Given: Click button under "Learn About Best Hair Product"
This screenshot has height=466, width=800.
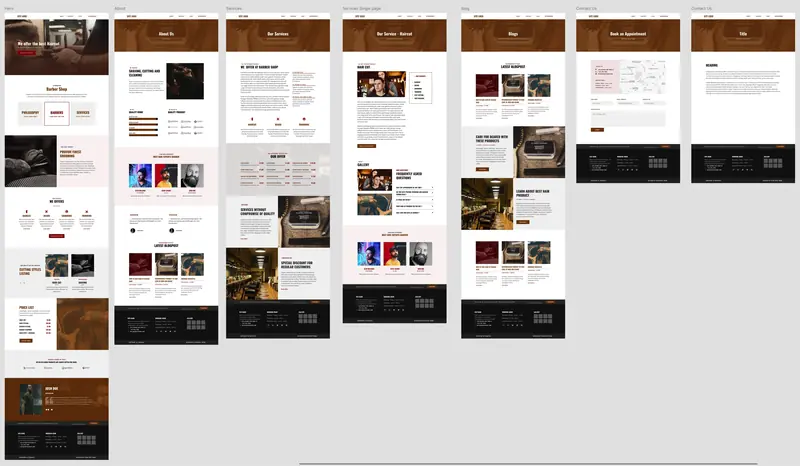Looking at the screenshot, I should pyautogui.click(x=522, y=222).
